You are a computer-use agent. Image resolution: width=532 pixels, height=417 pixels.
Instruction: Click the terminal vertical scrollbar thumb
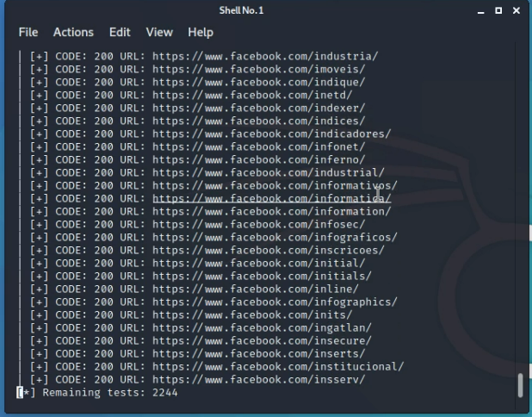521,385
